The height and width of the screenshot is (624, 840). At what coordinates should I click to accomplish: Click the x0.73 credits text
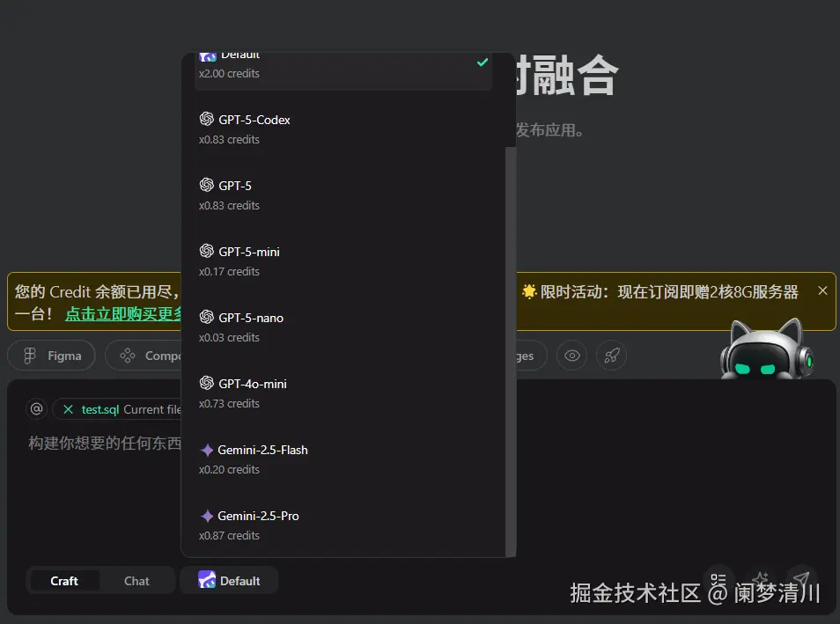[229, 404]
